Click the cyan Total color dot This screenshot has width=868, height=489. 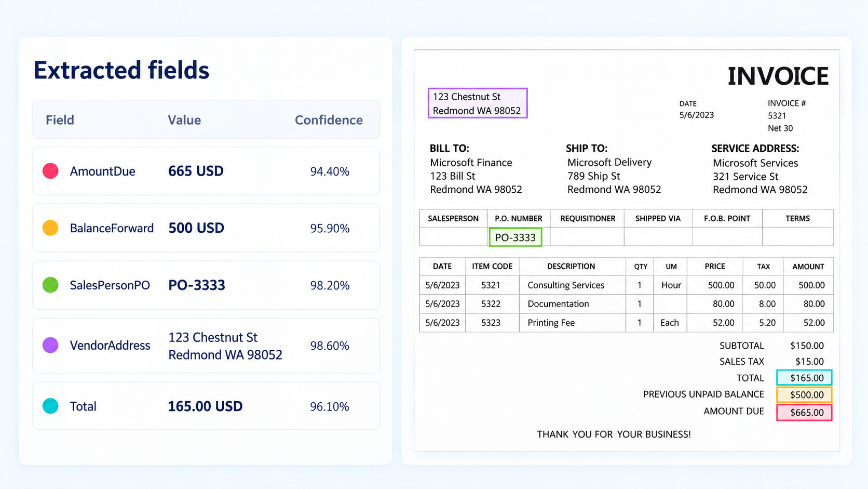point(50,406)
